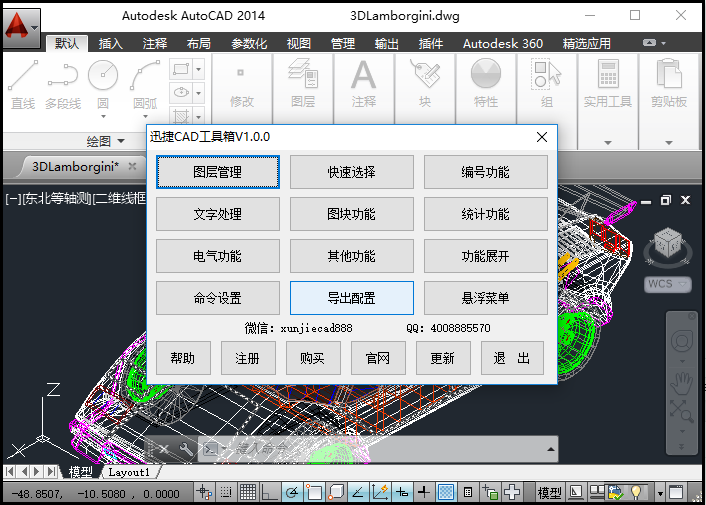Close the 迅捷CAD工具箱 dialog

click(542, 137)
